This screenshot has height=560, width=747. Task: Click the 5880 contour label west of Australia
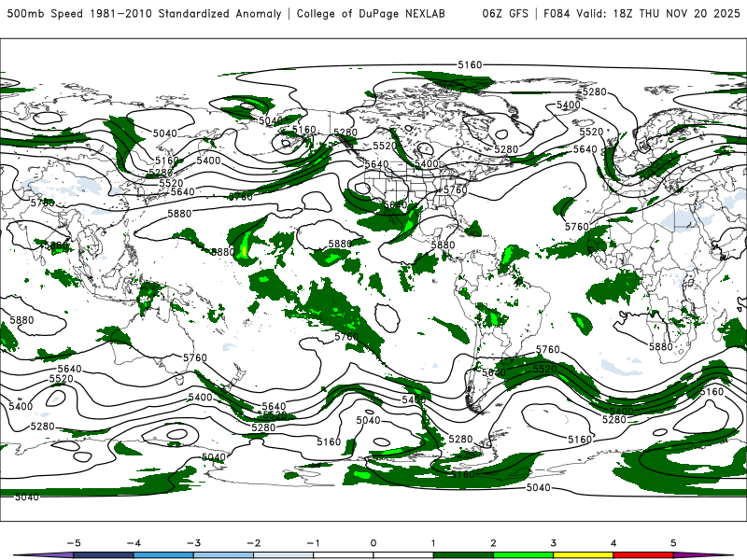coord(21,320)
